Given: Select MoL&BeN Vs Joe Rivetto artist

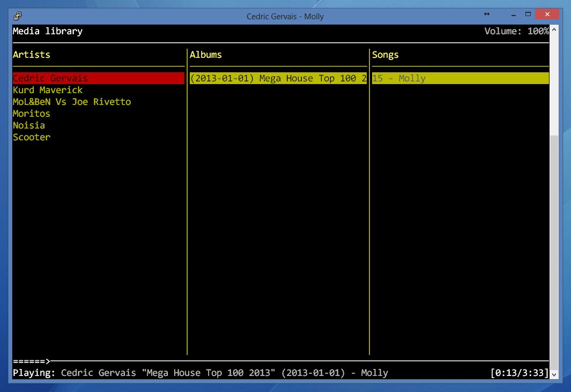Looking at the screenshot, I should pos(72,102).
